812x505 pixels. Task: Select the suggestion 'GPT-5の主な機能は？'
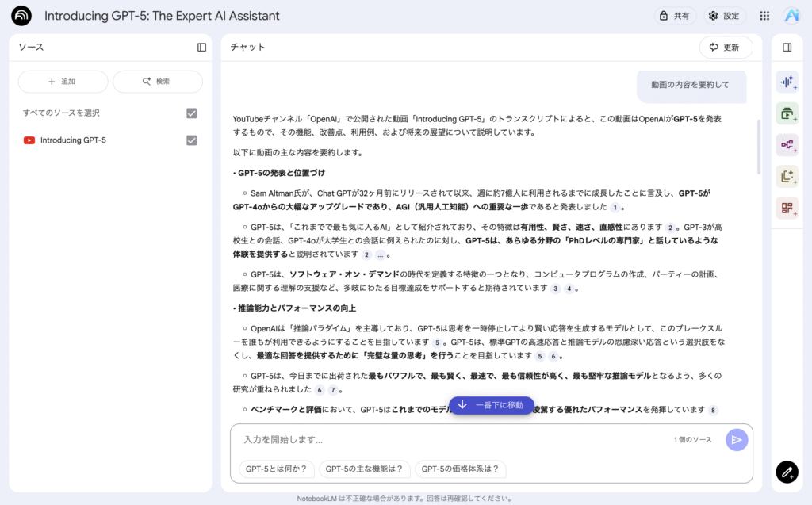click(x=364, y=469)
